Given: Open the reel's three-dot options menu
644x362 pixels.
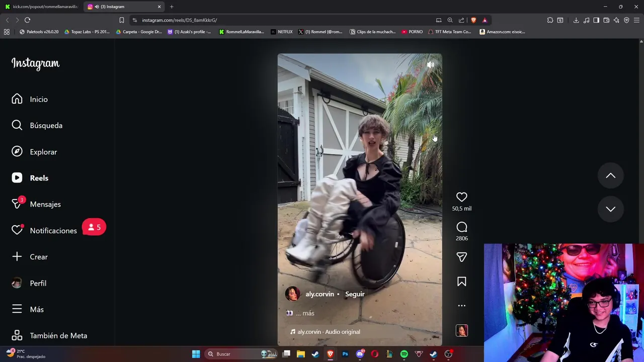Looking at the screenshot, I should tap(461, 306).
